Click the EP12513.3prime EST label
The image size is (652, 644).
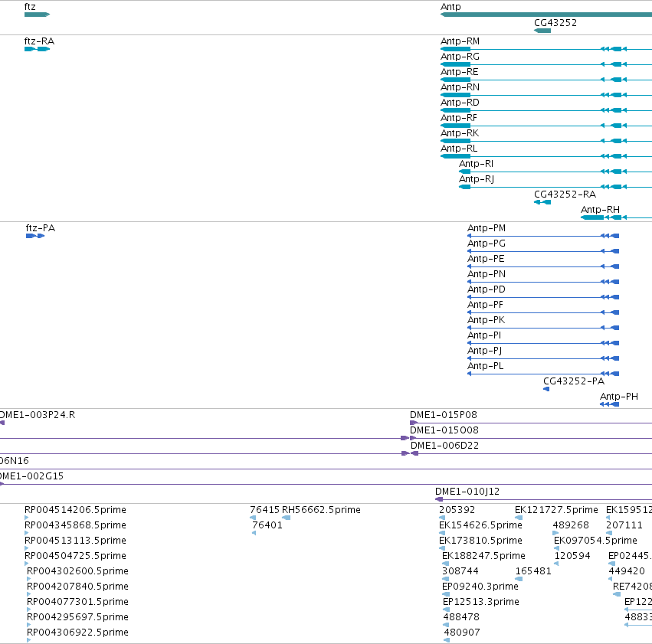pyautogui.click(x=481, y=602)
